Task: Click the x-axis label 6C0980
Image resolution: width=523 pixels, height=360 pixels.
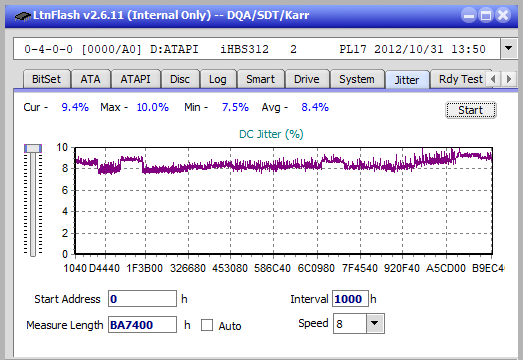Action: 316,268
